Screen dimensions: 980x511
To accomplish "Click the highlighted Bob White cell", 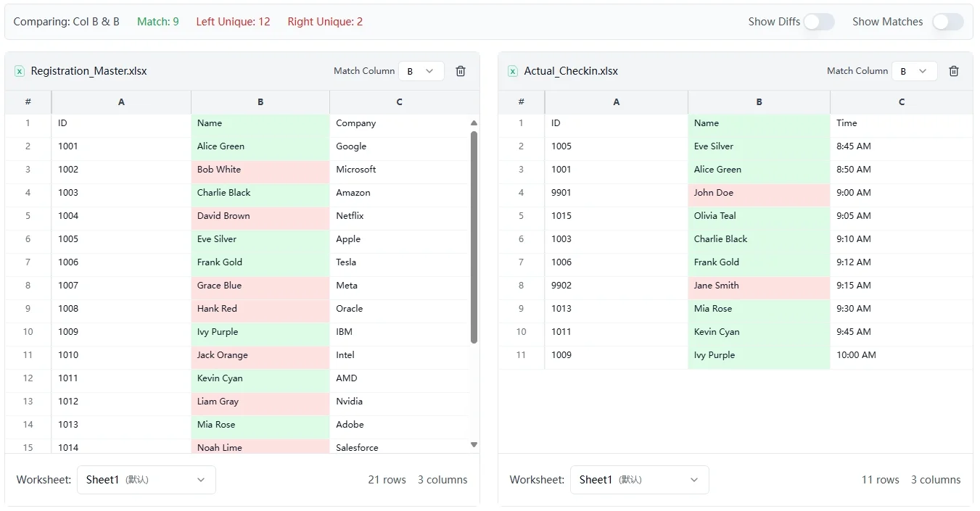I will tap(260, 169).
